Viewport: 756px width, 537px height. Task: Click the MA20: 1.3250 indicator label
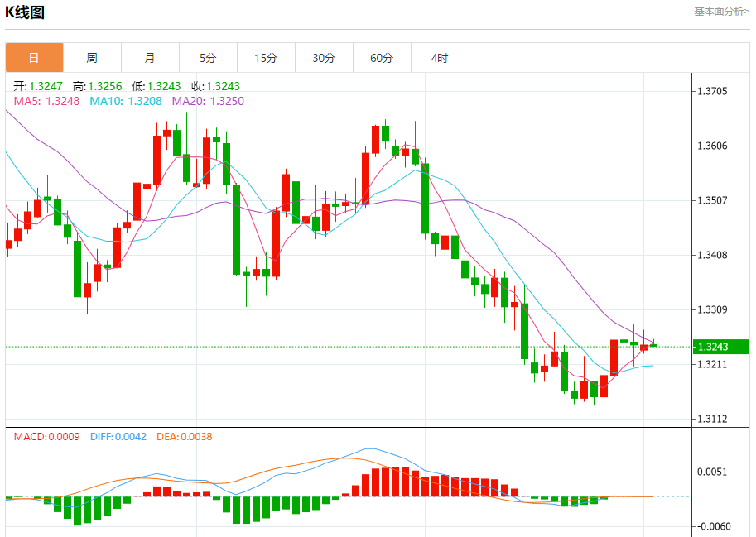[x=208, y=101]
